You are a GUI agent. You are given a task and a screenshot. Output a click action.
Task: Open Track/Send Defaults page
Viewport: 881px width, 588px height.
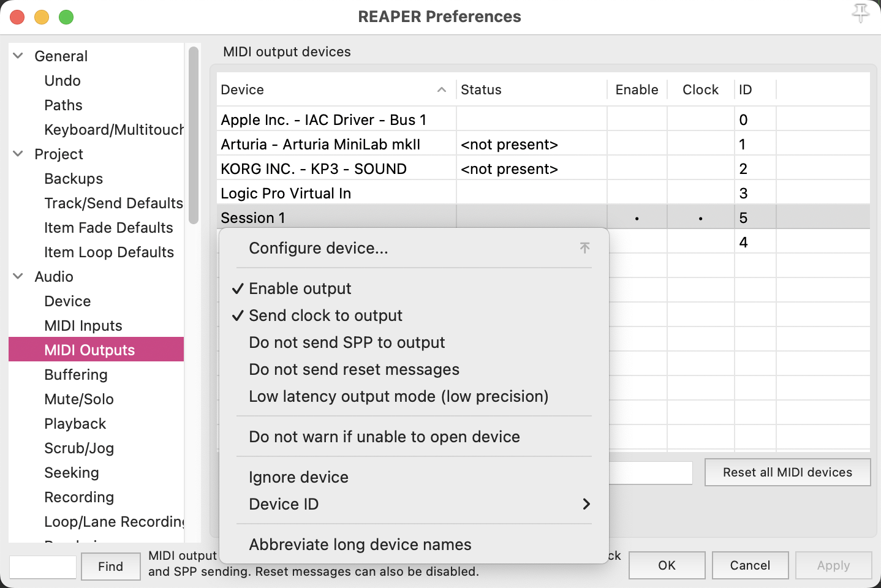113,203
